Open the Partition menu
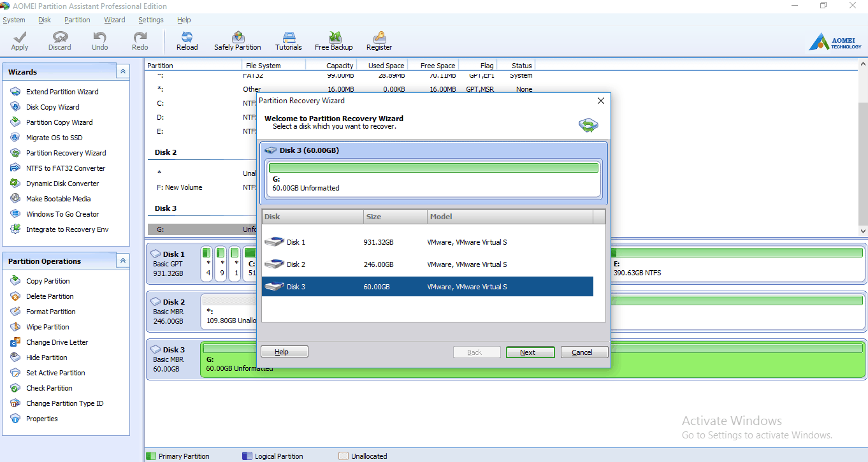 point(77,20)
